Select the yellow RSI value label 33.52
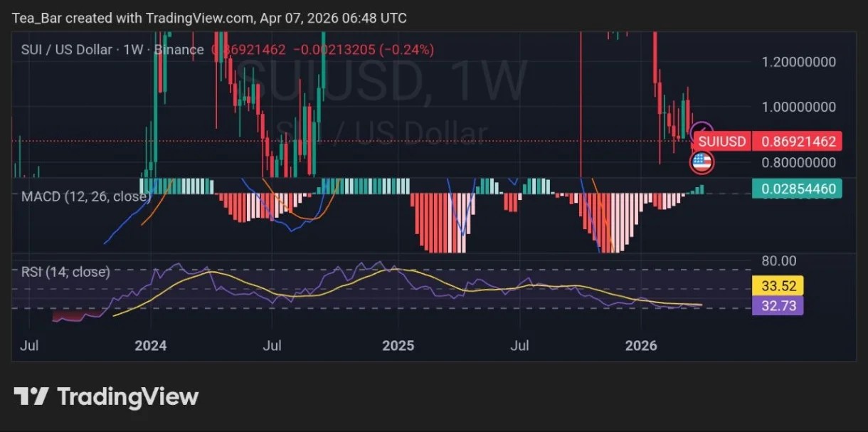The height and width of the screenshot is (432, 868). point(778,285)
